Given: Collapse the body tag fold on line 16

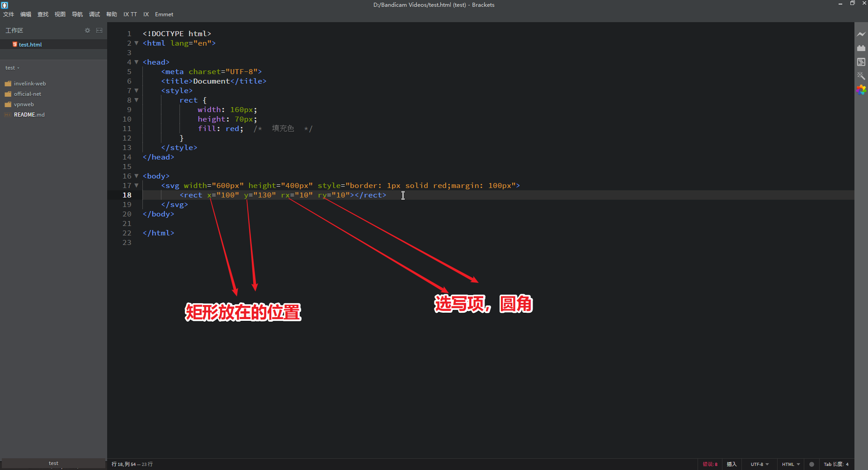Looking at the screenshot, I should [x=137, y=176].
